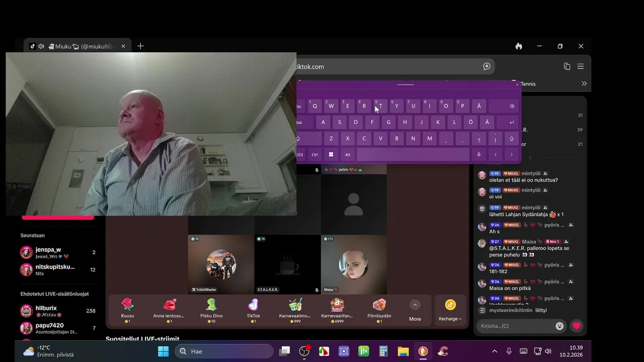
Task: Open Calculator from taskbar
Action: click(383, 351)
